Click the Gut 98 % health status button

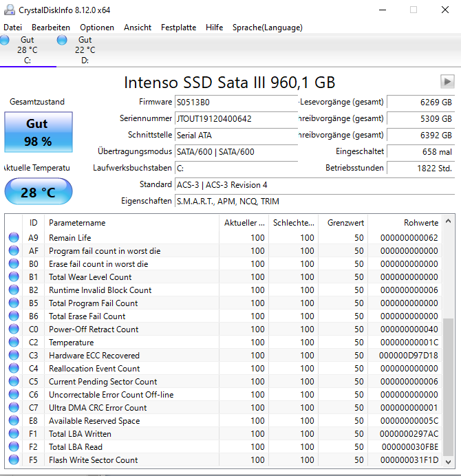39,132
